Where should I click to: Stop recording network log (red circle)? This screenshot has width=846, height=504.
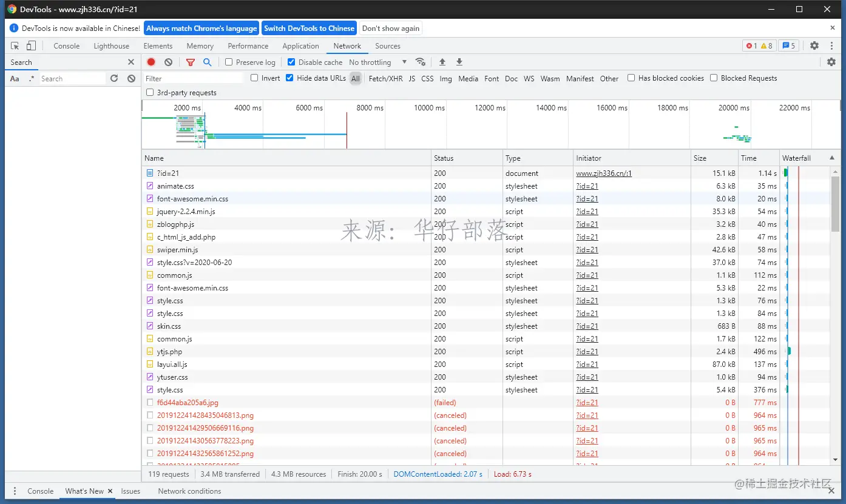pos(151,62)
